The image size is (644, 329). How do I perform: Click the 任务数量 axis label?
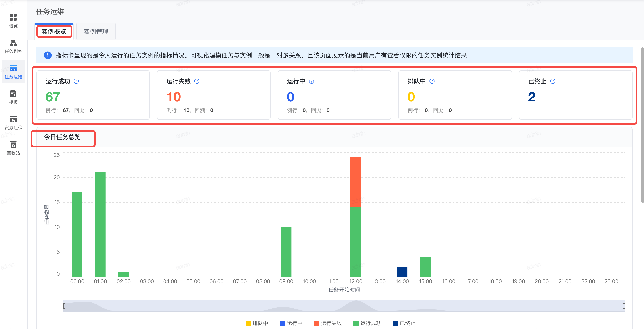pos(47,215)
